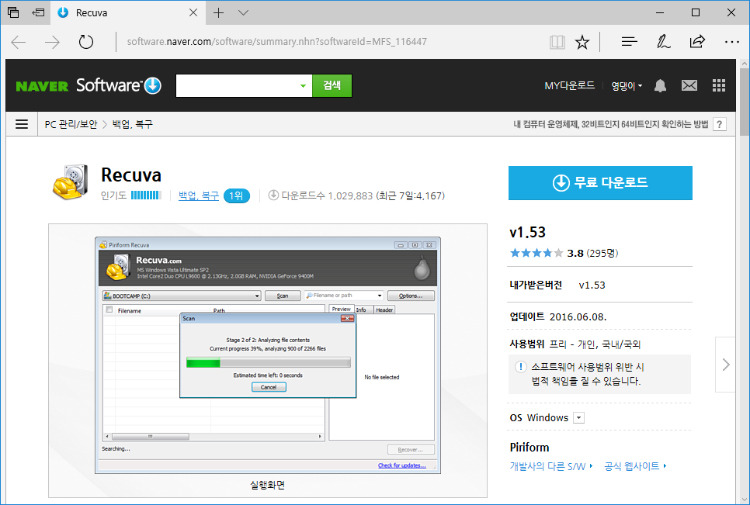Click the 무료 다운로드 button
Viewport: 750px width, 505px height.
(x=600, y=183)
